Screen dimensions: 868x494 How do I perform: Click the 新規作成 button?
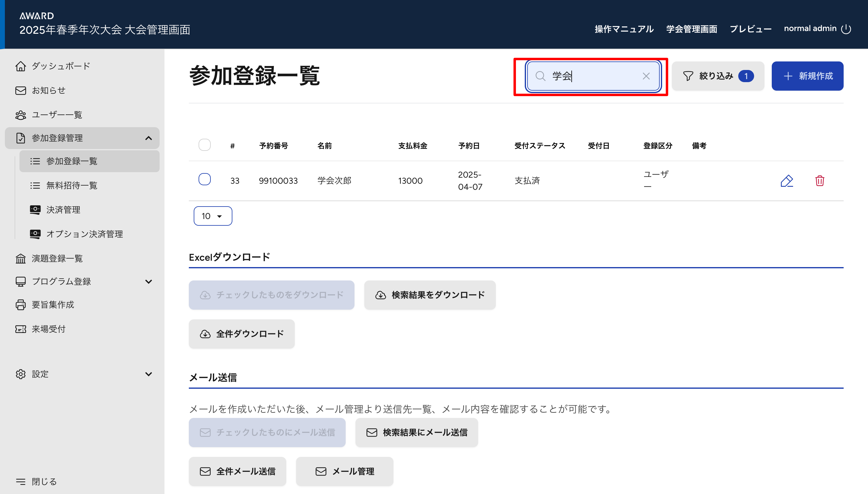pyautogui.click(x=807, y=76)
